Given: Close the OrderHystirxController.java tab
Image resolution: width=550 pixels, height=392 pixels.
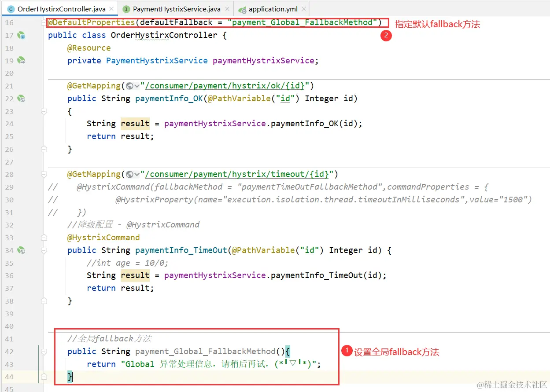Looking at the screenshot, I should click(x=111, y=9).
